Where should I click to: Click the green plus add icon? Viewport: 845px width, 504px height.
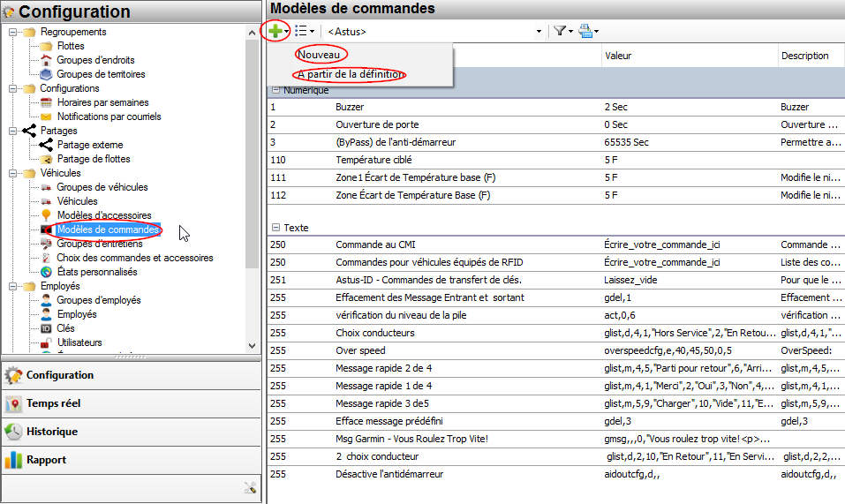click(x=275, y=31)
